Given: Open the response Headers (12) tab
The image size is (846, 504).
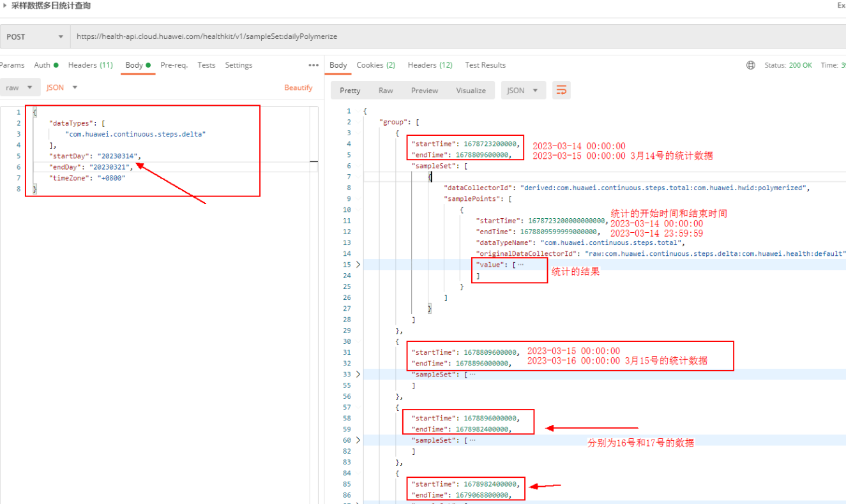Looking at the screenshot, I should coord(430,65).
